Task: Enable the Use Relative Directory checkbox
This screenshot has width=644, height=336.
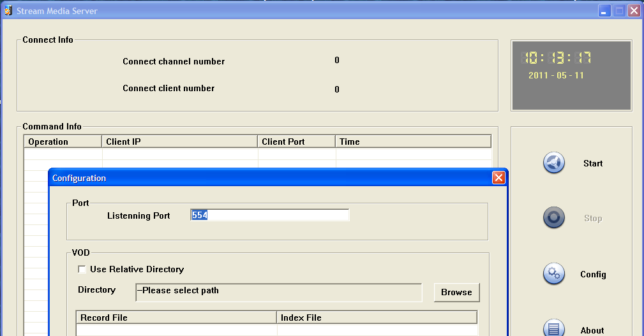Action: pyautogui.click(x=82, y=269)
